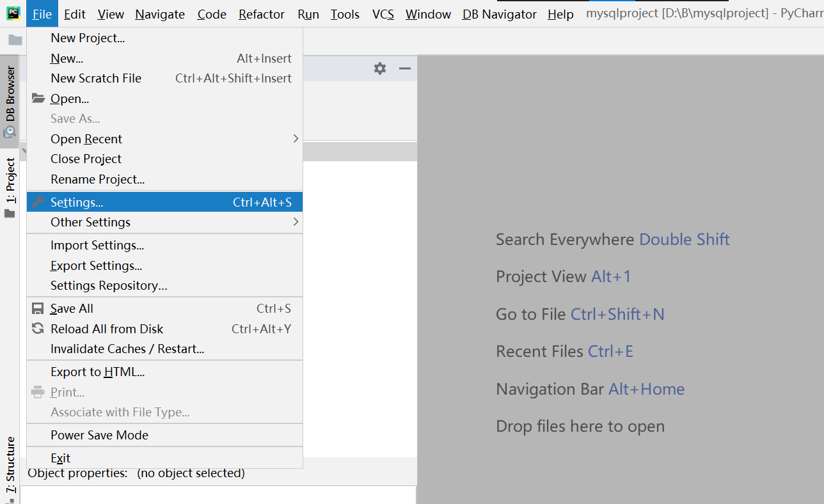Open the DB Navigator menu
The width and height of the screenshot is (824, 504).
coord(498,13)
